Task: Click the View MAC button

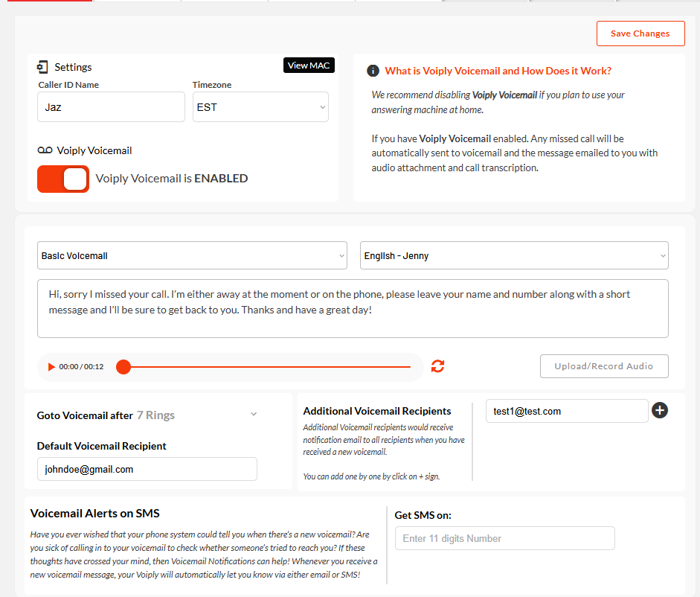Action: 309,66
